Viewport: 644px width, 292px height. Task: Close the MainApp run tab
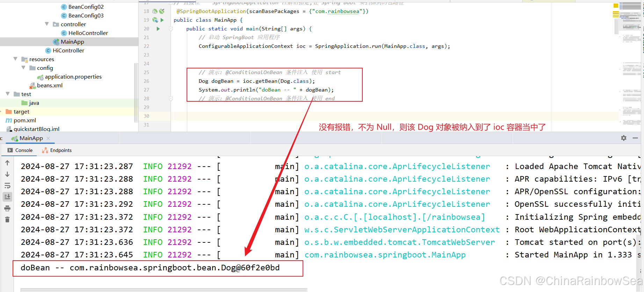[x=48, y=138]
